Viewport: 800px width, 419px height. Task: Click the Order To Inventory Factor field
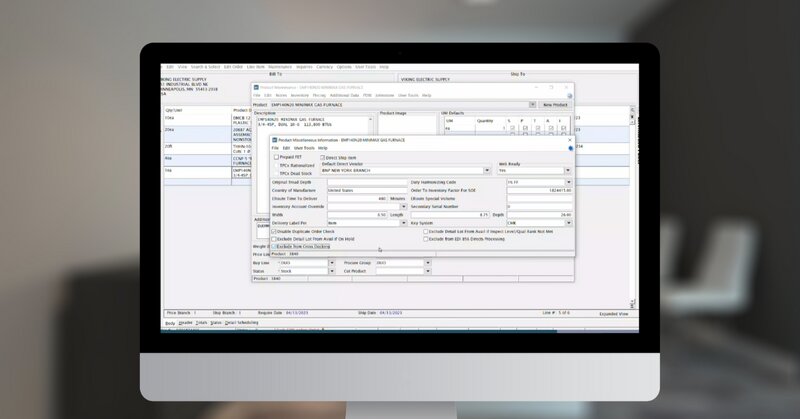tap(539, 190)
